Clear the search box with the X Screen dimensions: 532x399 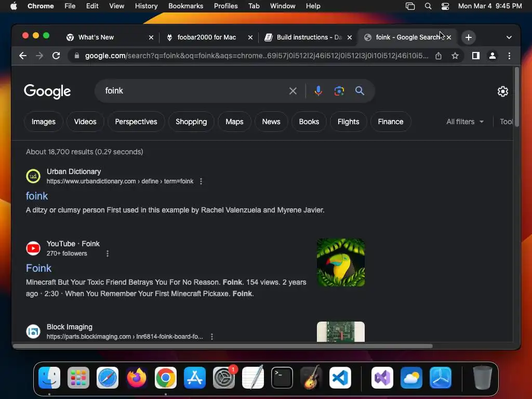(x=293, y=91)
